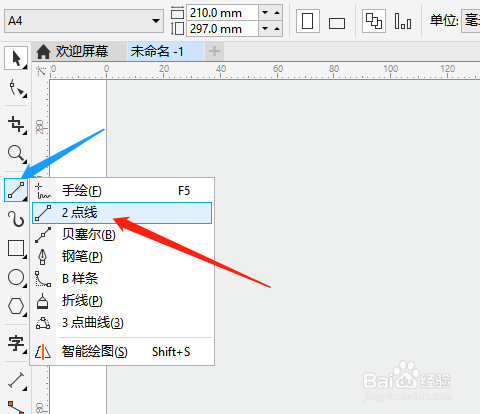Image resolution: width=480 pixels, height=414 pixels.
Task: Choose 贝塞尔(B) menu entry
Action: point(122,235)
